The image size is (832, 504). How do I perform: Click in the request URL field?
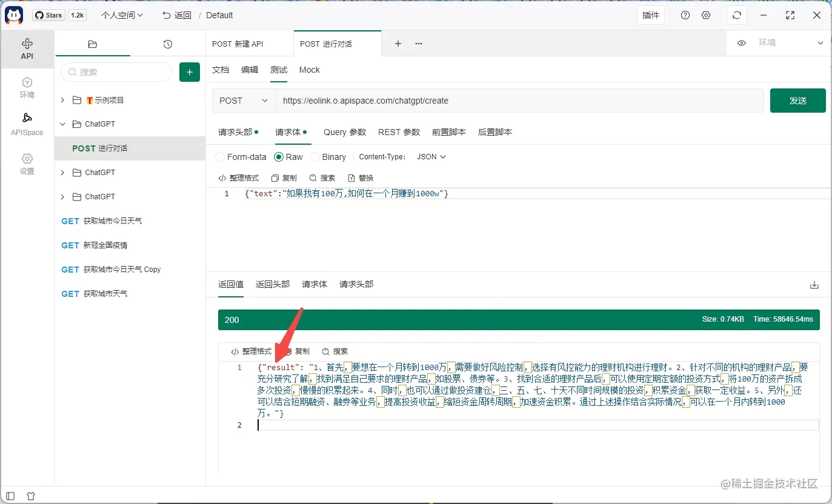pyautogui.click(x=520, y=101)
